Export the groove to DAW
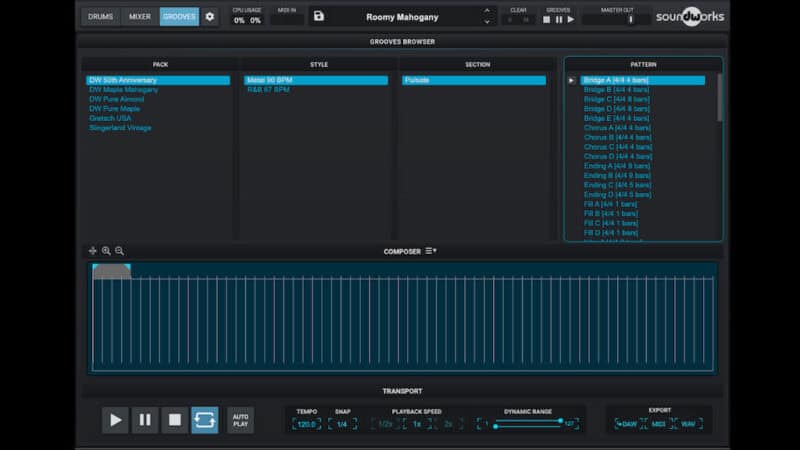The height and width of the screenshot is (450, 800). (x=627, y=424)
